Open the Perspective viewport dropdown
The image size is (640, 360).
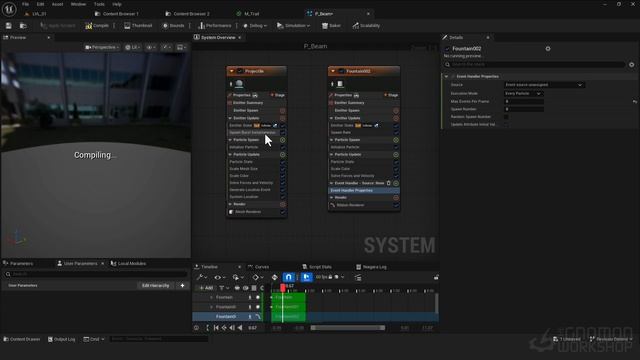[x=102, y=47]
